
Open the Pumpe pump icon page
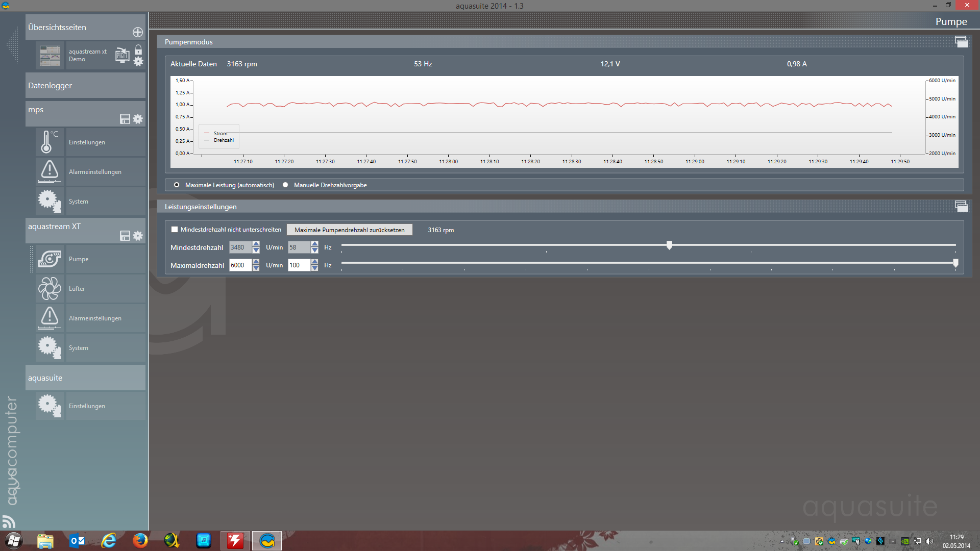[x=50, y=259]
